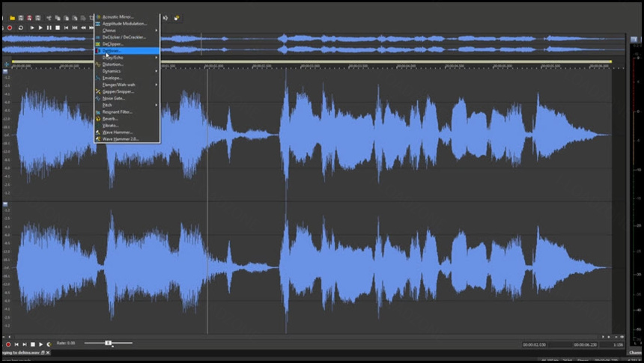Viewport: 644px width, 363px height.
Task: Choose DeClicker / DeCrackler effect
Action: [x=127, y=37]
